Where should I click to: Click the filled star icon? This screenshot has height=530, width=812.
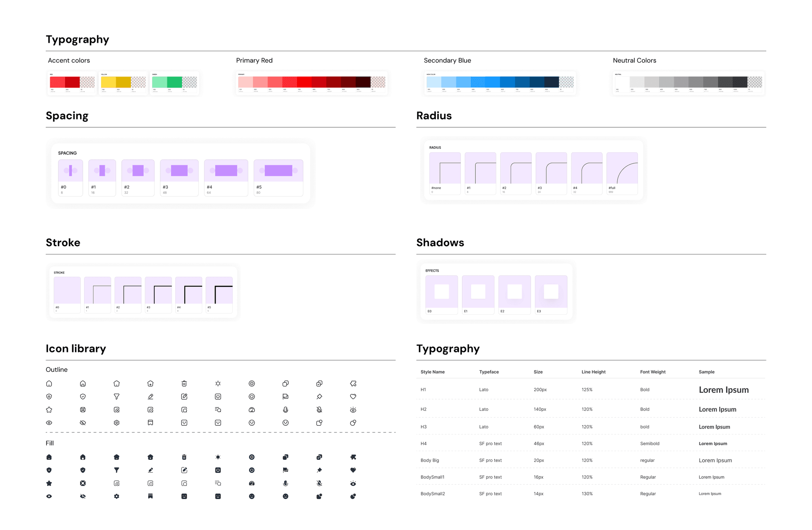click(49, 483)
